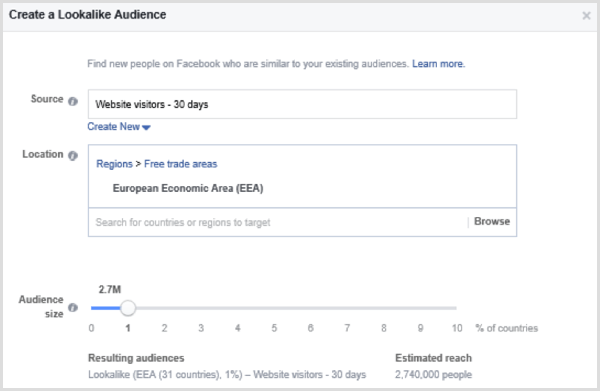Select European Economic Area (EEA) entry
The height and width of the screenshot is (391, 600).
[x=188, y=188]
